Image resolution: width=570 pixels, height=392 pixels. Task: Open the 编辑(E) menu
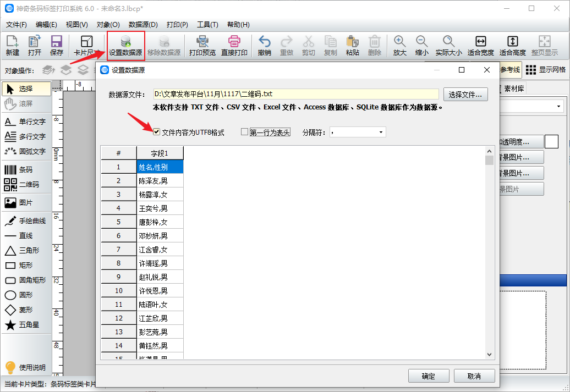(x=46, y=25)
